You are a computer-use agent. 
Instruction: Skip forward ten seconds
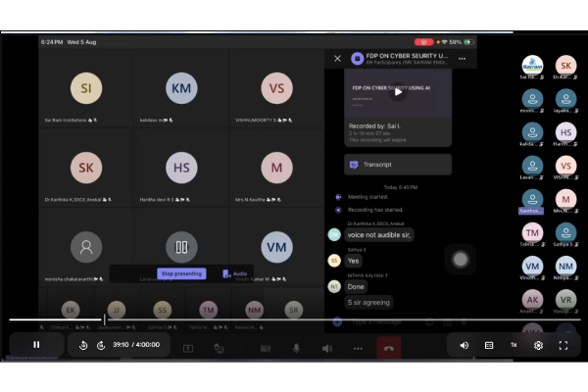[x=101, y=345]
